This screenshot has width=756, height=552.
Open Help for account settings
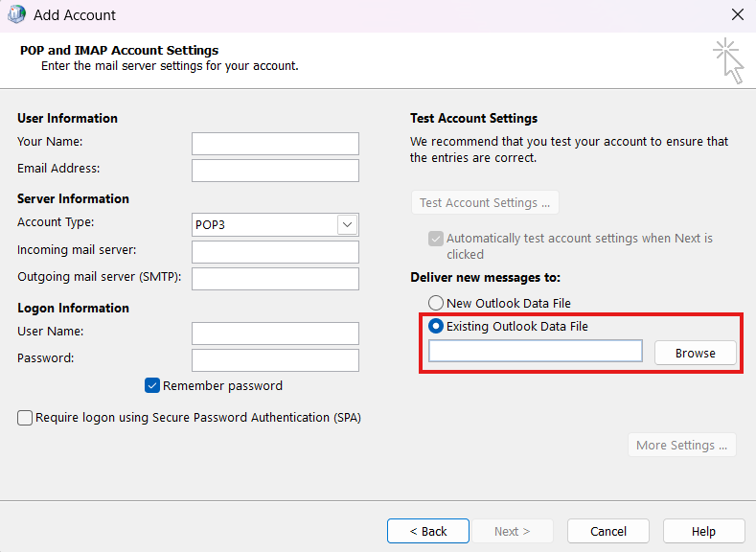click(x=703, y=531)
